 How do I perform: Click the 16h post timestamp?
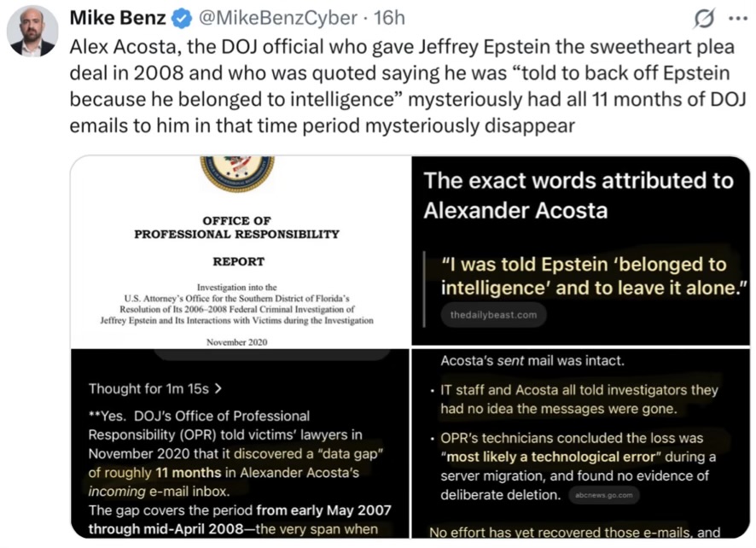coord(390,18)
